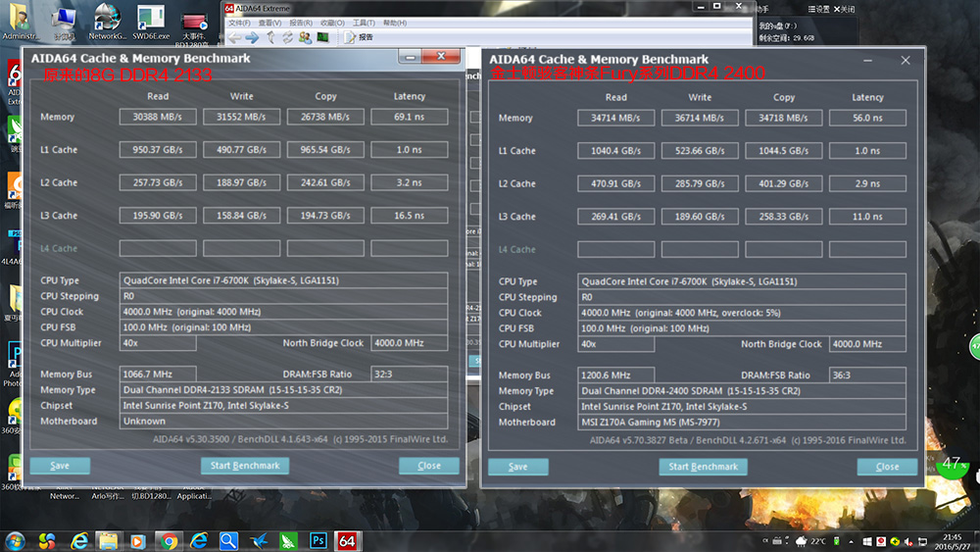
Task: Click the weather 22°C tray icon
Action: 810,541
